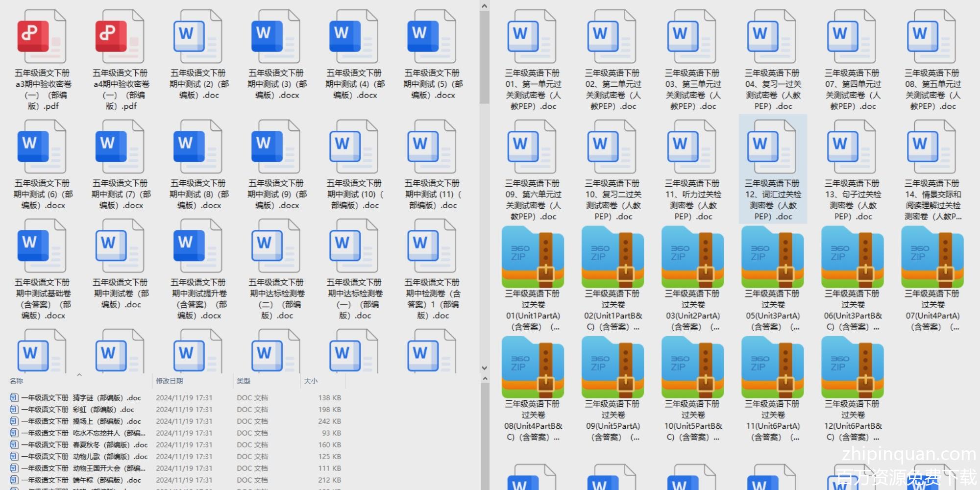Screen dimensions: 980x490
Task: Open the 01(Unit1PartA) 360 ZIP archive
Action: click(x=532, y=258)
